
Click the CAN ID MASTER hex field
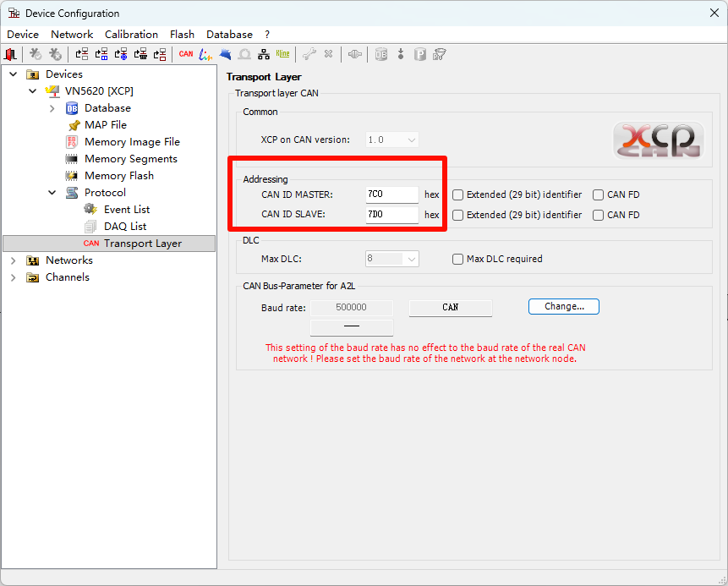click(x=392, y=194)
